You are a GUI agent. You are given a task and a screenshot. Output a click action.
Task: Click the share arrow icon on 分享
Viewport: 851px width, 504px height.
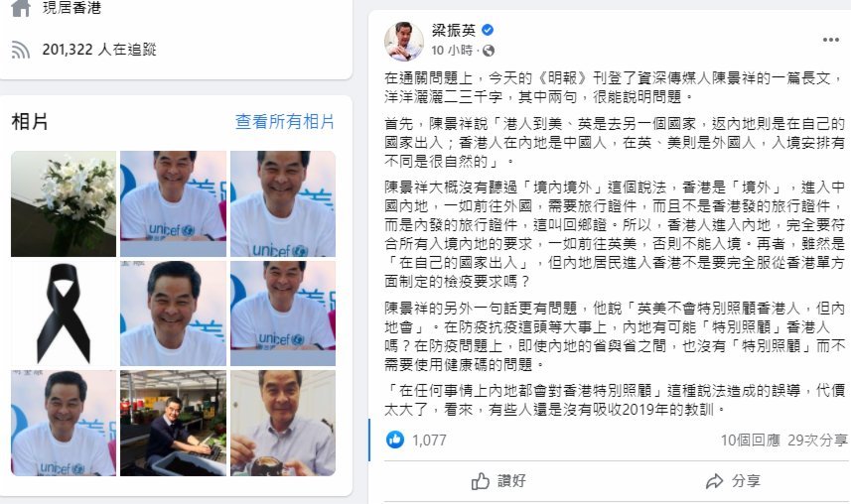(x=714, y=480)
